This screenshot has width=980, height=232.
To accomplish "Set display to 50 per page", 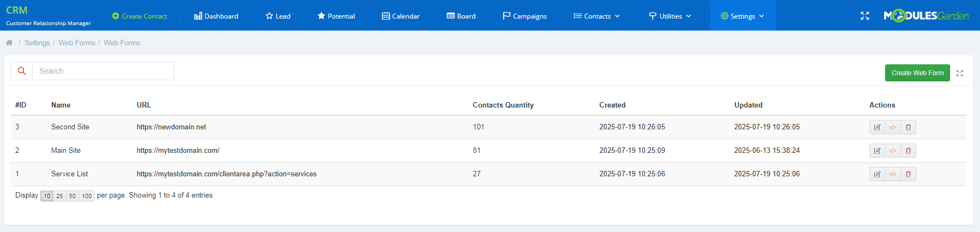I will (x=72, y=196).
